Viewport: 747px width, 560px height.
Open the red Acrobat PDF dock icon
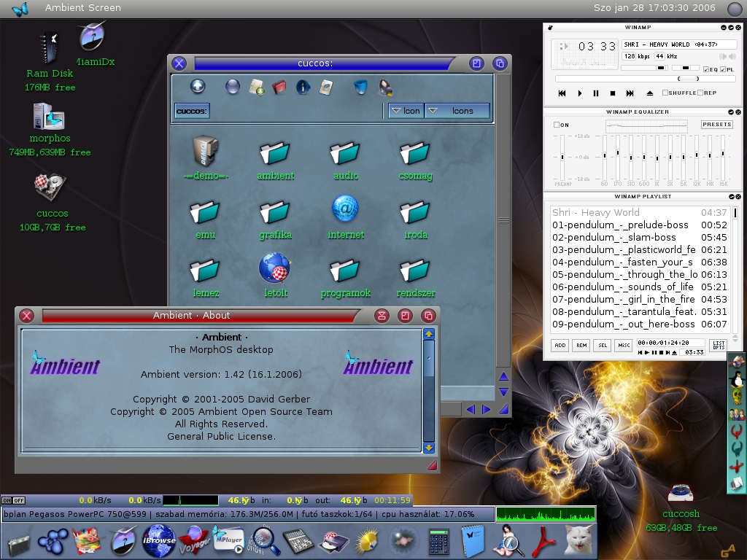point(544,541)
